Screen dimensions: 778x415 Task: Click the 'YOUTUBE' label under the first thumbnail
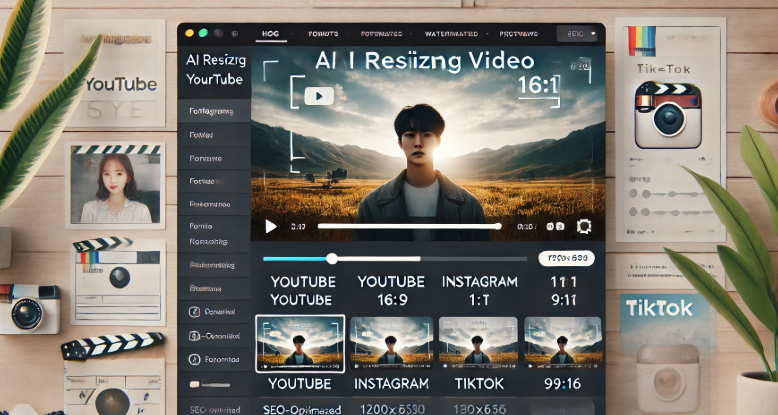click(x=300, y=384)
